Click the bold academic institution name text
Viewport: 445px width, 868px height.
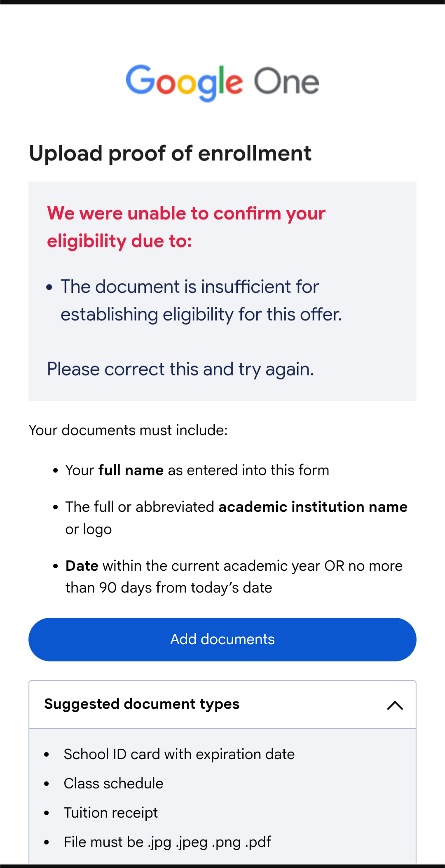(x=313, y=507)
